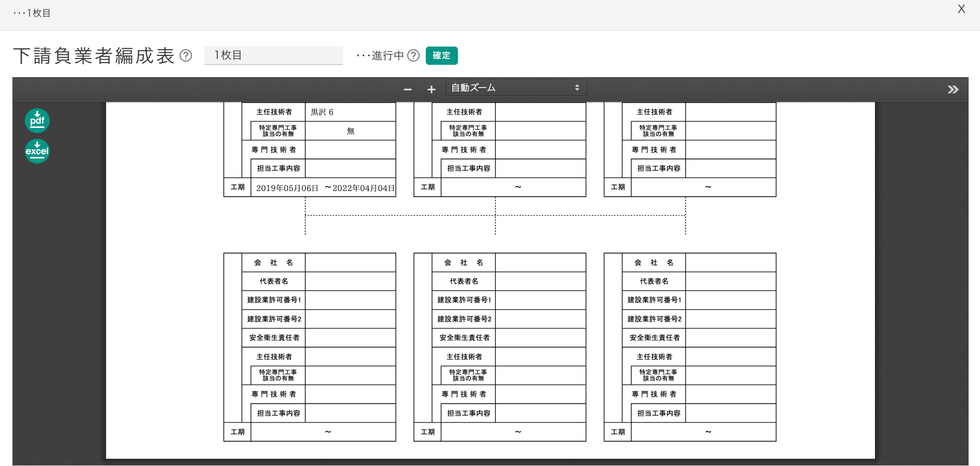
Task: Close the dialog with the X
Action: pos(961,9)
